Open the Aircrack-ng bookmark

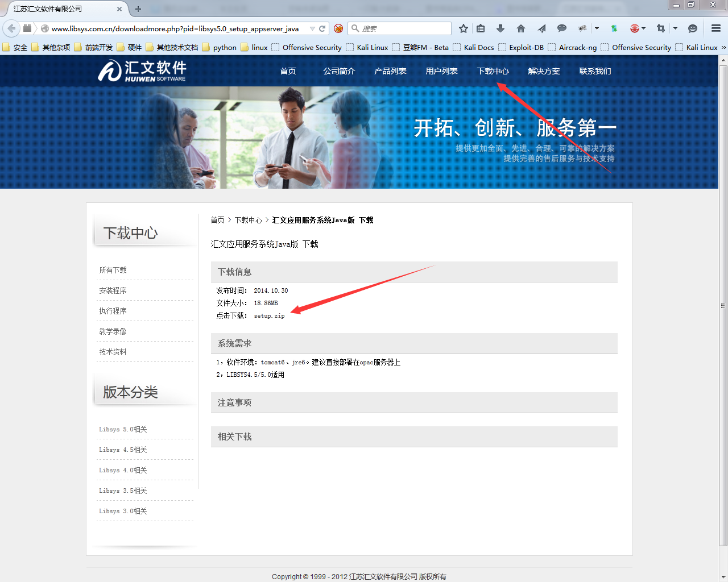[x=572, y=48]
